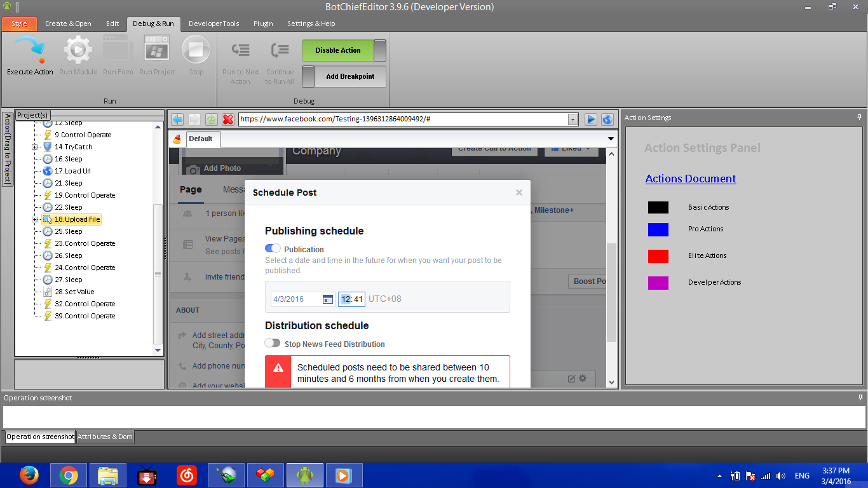Switch to Attributes & Dom tab
Image resolution: width=868 pixels, height=488 pixels.
click(x=105, y=437)
